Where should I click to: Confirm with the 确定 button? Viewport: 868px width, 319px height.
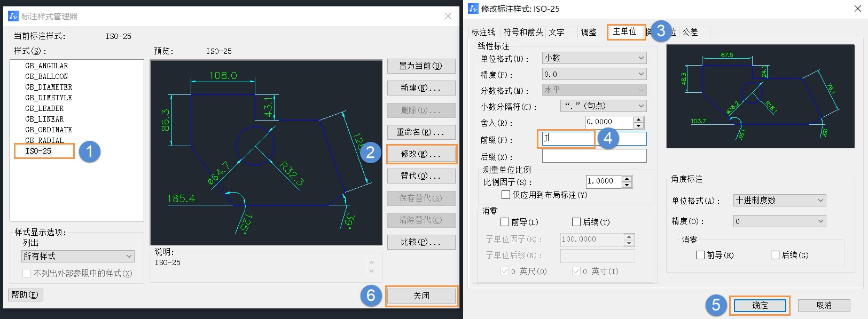click(760, 306)
